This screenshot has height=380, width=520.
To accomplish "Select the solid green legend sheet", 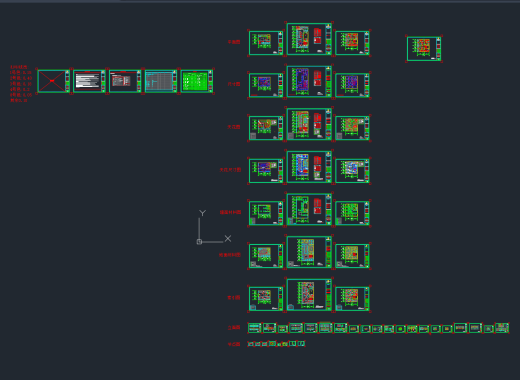I will pyautogui.click(x=197, y=81).
